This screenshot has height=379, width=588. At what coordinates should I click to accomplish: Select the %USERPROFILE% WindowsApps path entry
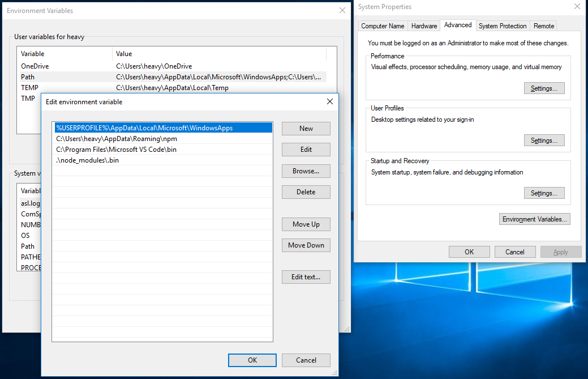coord(163,128)
